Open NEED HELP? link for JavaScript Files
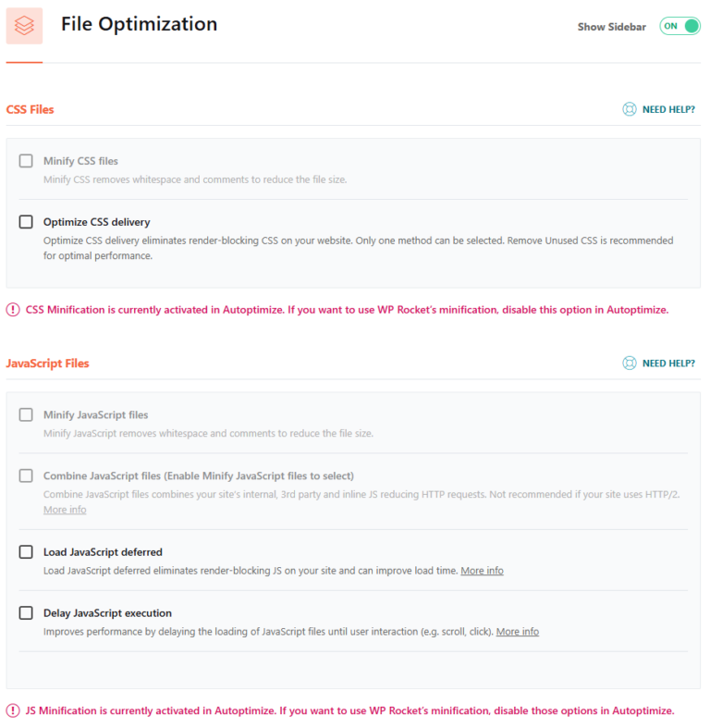Image resolution: width=710 pixels, height=728 pixels. point(668,364)
